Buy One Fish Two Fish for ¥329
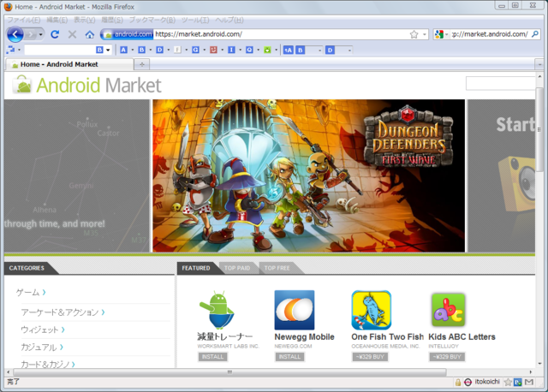Viewport: 548px width, 392px height. [370, 357]
